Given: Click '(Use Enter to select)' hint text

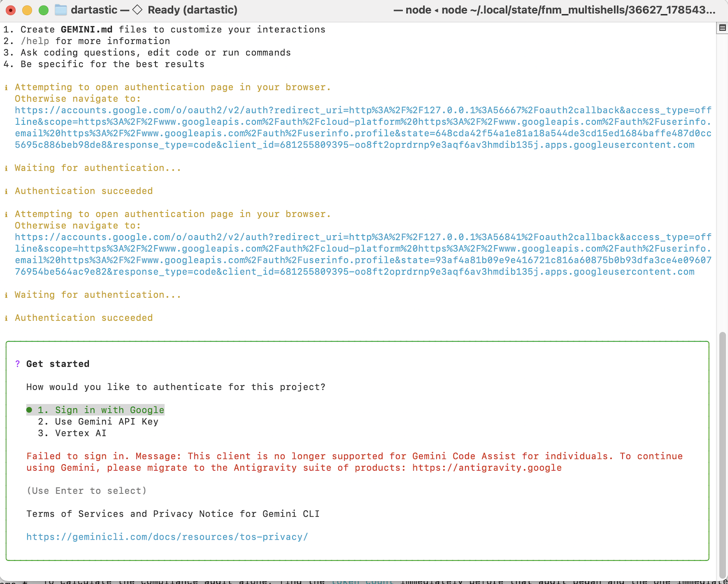Looking at the screenshot, I should tap(86, 491).
